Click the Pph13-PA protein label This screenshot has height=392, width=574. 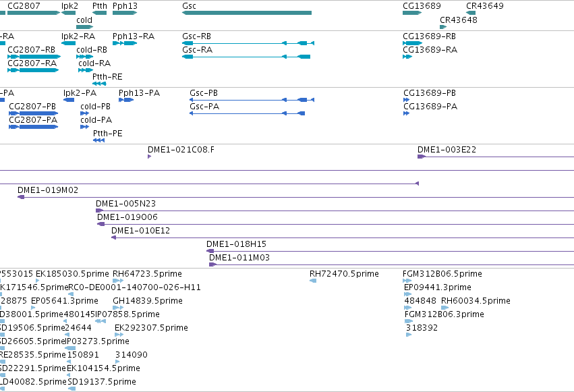pyautogui.click(x=140, y=93)
